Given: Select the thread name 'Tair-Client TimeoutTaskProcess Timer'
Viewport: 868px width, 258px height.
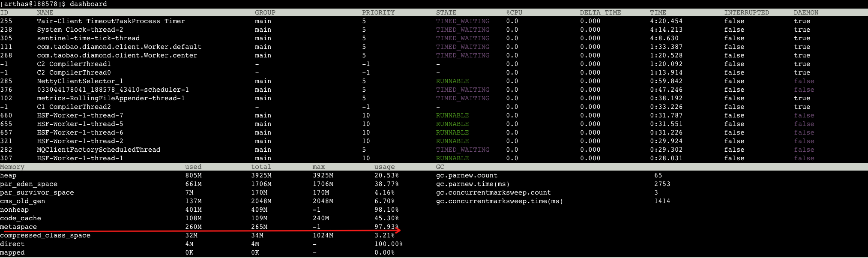Looking at the screenshot, I should point(111,21).
